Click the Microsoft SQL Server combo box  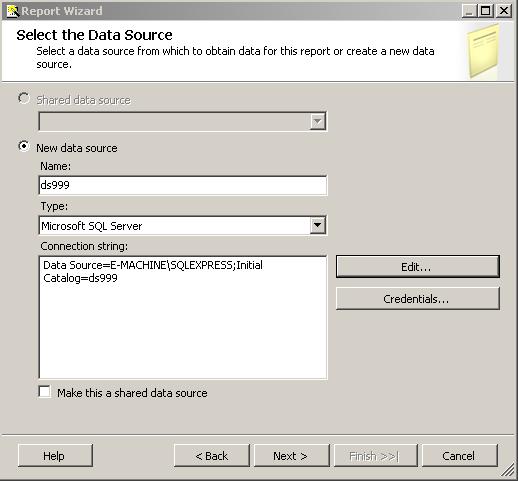(183, 226)
